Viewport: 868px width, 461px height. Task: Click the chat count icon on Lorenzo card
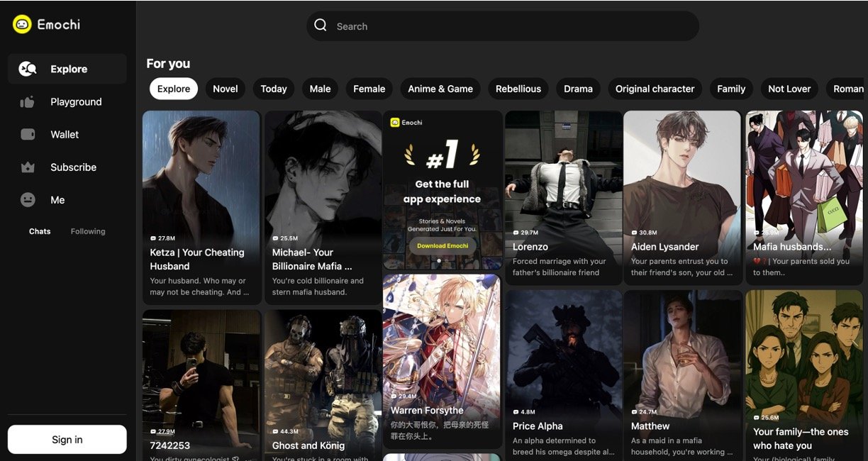(x=516, y=233)
